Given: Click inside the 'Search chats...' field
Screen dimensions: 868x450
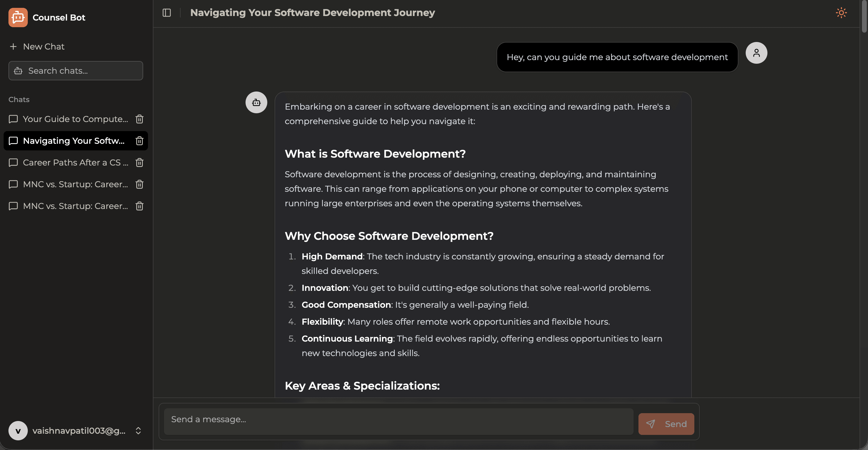Looking at the screenshot, I should coord(67,71).
